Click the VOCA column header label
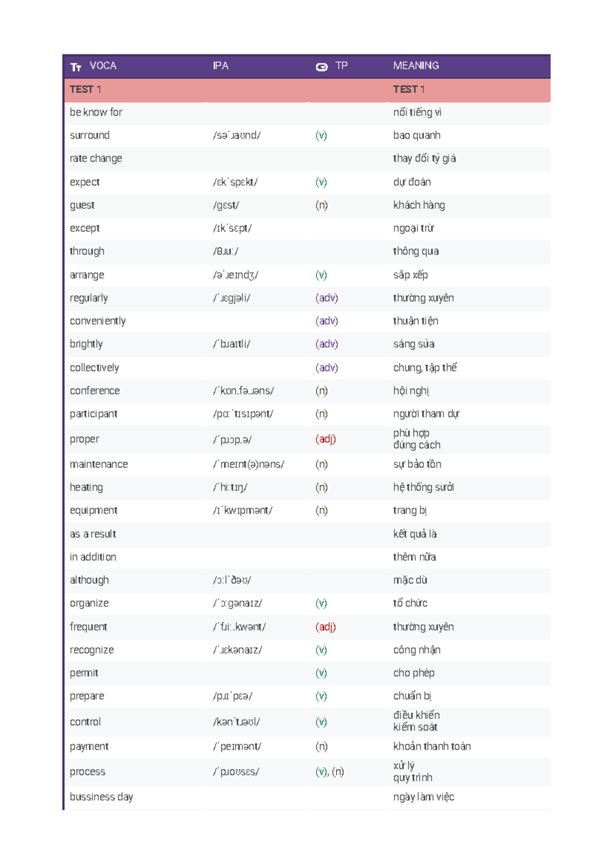The height and width of the screenshot is (868, 613). coord(103,66)
